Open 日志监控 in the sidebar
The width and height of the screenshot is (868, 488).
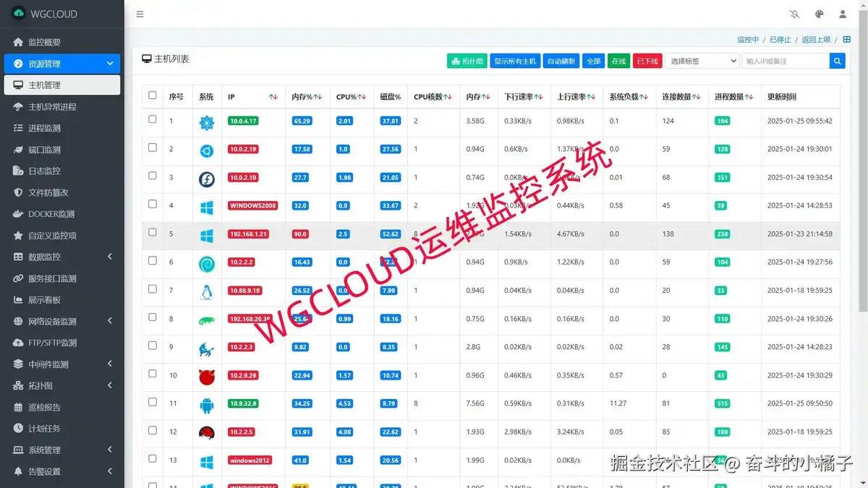[62, 171]
